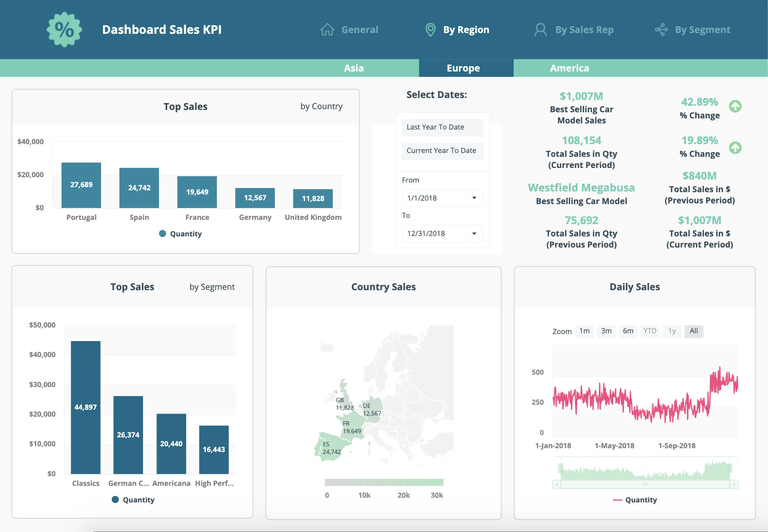768x532 pixels.
Task: Click right scroll arrow on Daily Sales navigator
Action: pyautogui.click(x=734, y=485)
